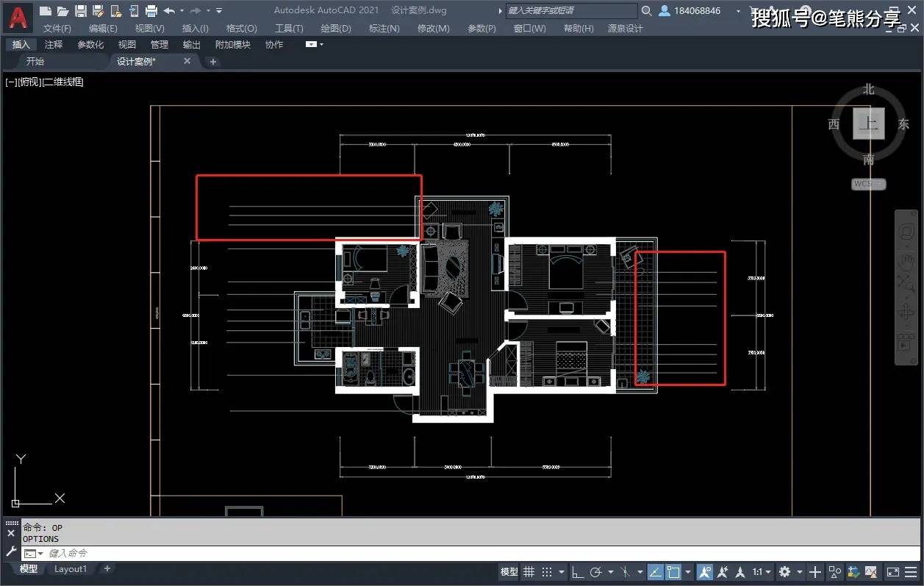Click the clean screen icon in status bar
The width and height of the screenshot is (924, 586).
pos(893,572)
